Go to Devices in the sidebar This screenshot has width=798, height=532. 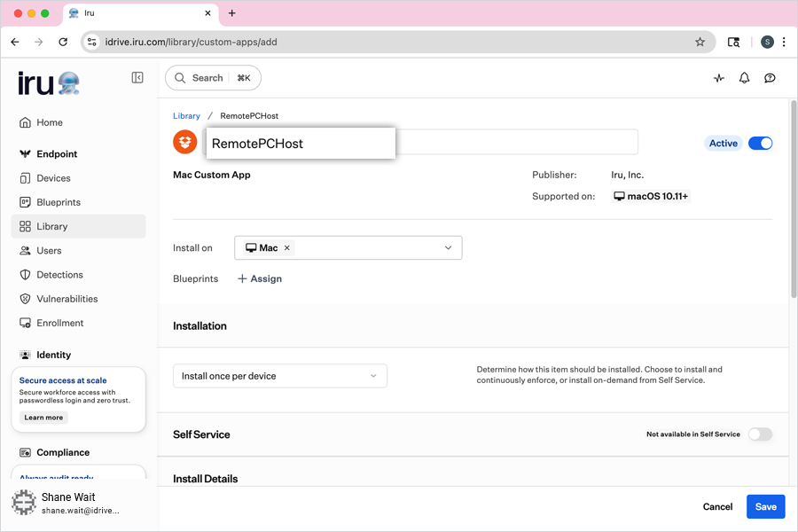point(53,178)
